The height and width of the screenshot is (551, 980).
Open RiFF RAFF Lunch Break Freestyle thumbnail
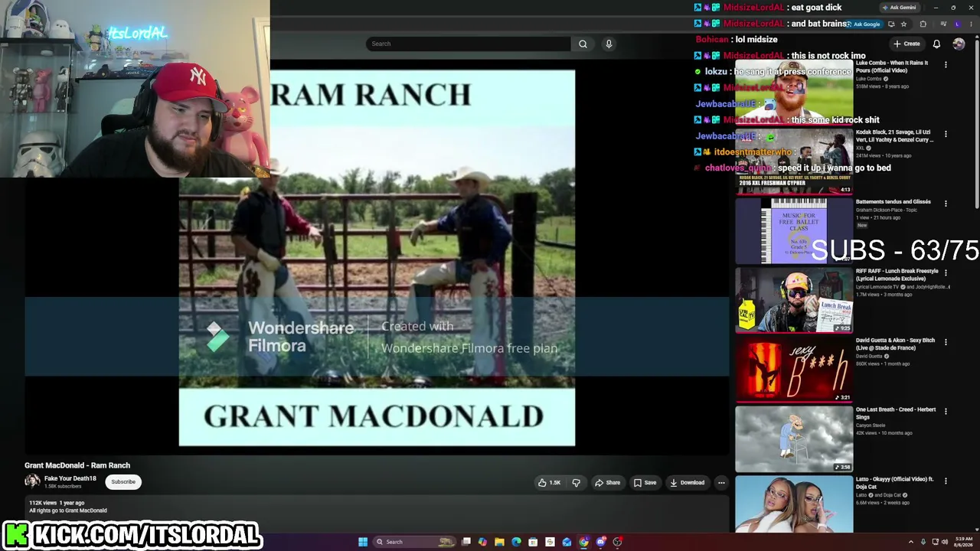pyautogui.click(x=794, y=300)
